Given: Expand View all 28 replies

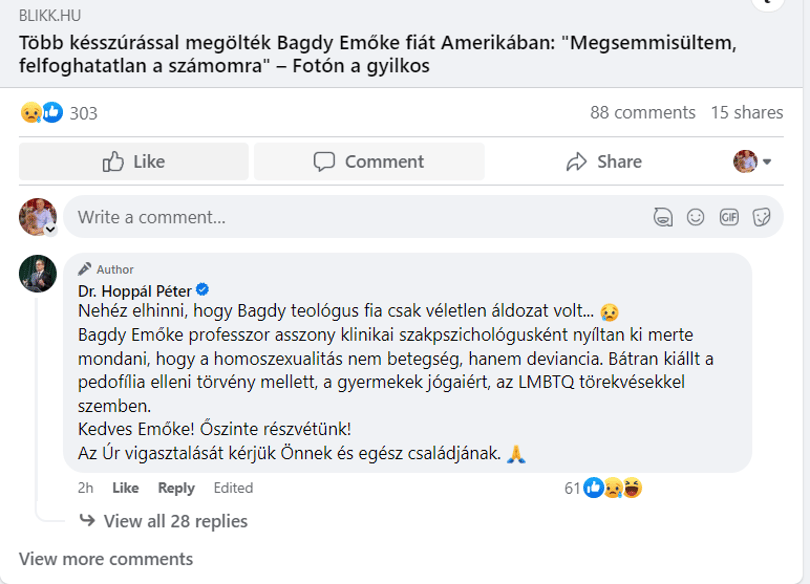Looking at the screenshot, I should click(163, 521).
